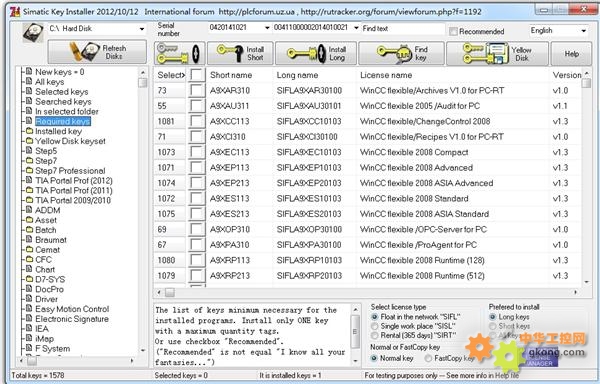Click the tree panel vertical scrollbar
600x384 pixels.
pos(143,211)
